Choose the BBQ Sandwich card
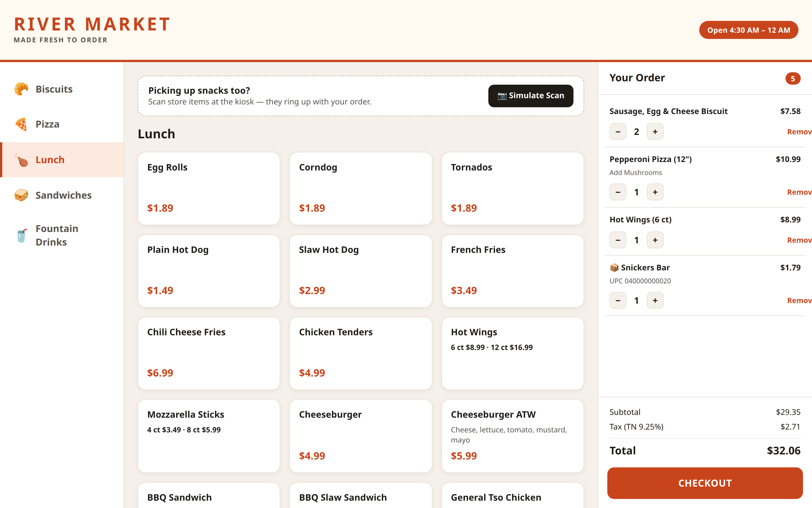 pos(209,495)
